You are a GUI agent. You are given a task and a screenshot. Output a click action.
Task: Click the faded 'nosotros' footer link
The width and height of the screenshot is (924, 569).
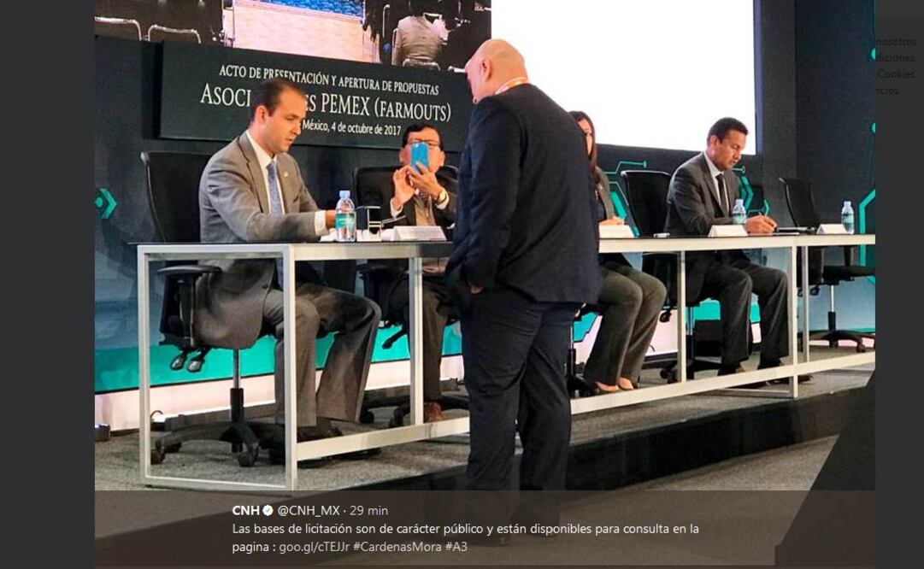click(895, 42)
